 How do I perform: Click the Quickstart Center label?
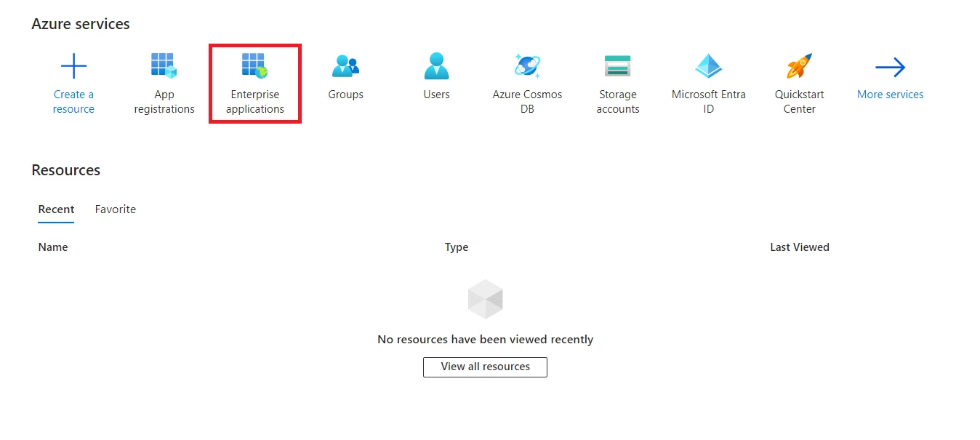800,102
